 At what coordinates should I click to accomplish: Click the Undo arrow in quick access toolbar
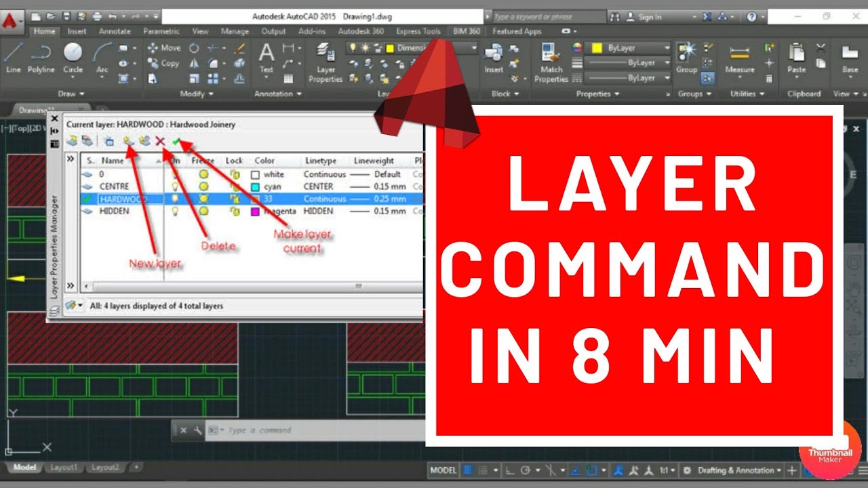[x=112, y=16]
